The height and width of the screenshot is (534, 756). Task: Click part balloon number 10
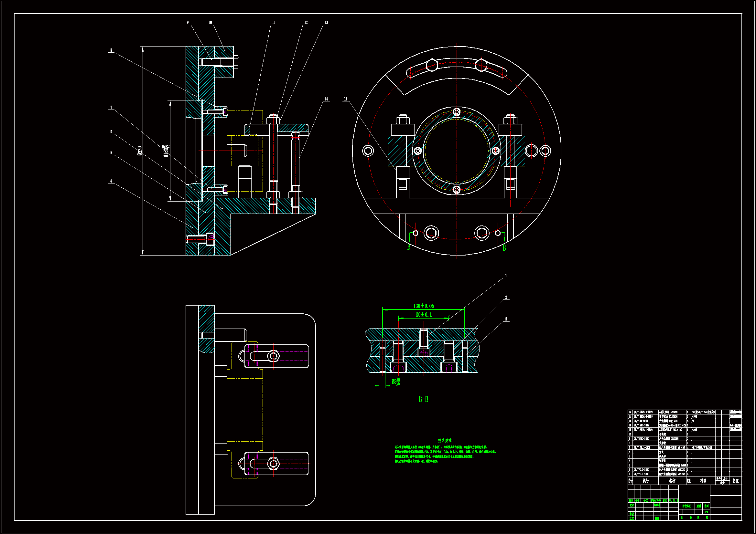pos(210,22)
